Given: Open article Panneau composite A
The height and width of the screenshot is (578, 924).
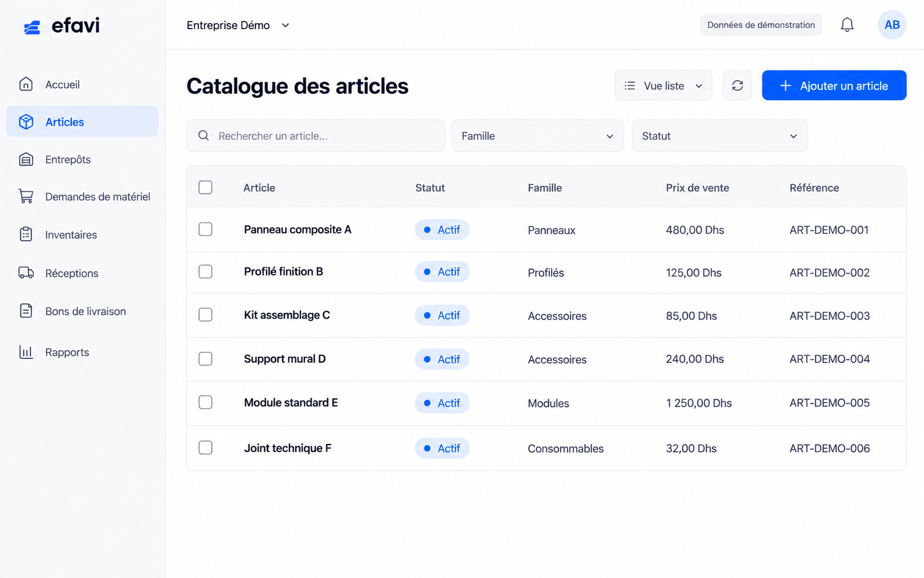Looking at the screenshot, I should [298, 230].
